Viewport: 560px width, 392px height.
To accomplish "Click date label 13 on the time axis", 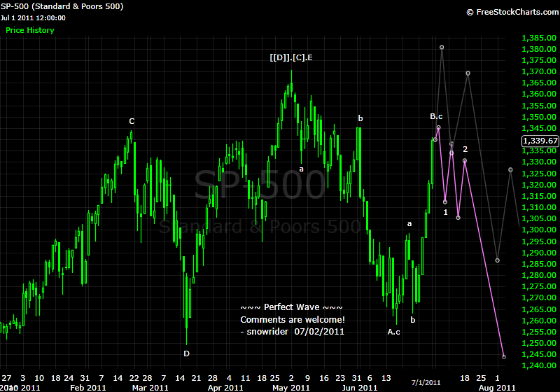I will [x=386, y=378].
